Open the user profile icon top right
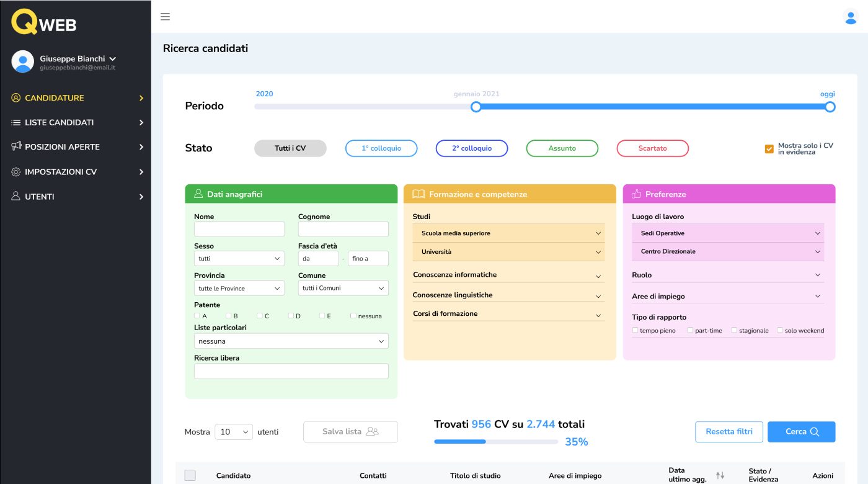This screenshot has height=484, width=868. click(x=851, y=17)
